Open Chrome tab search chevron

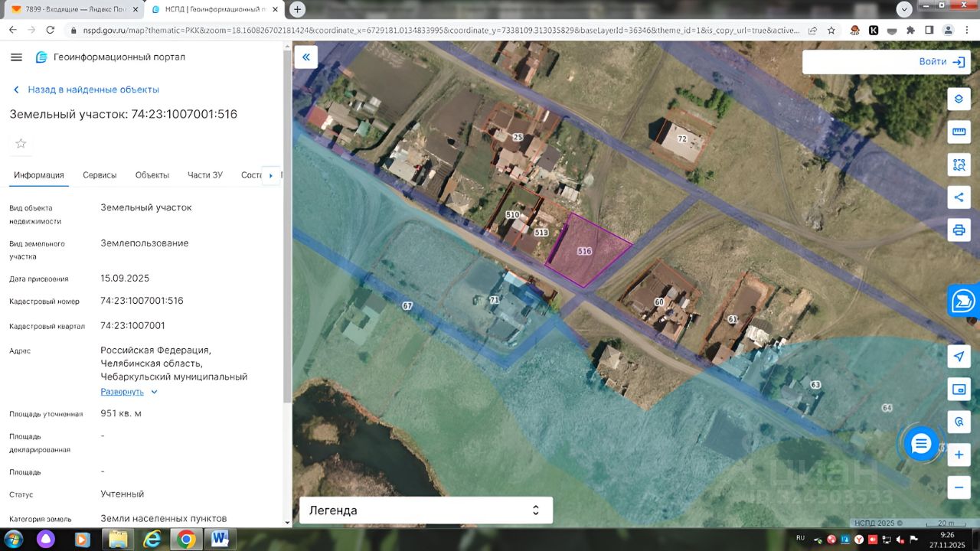(x=904, y=9)
